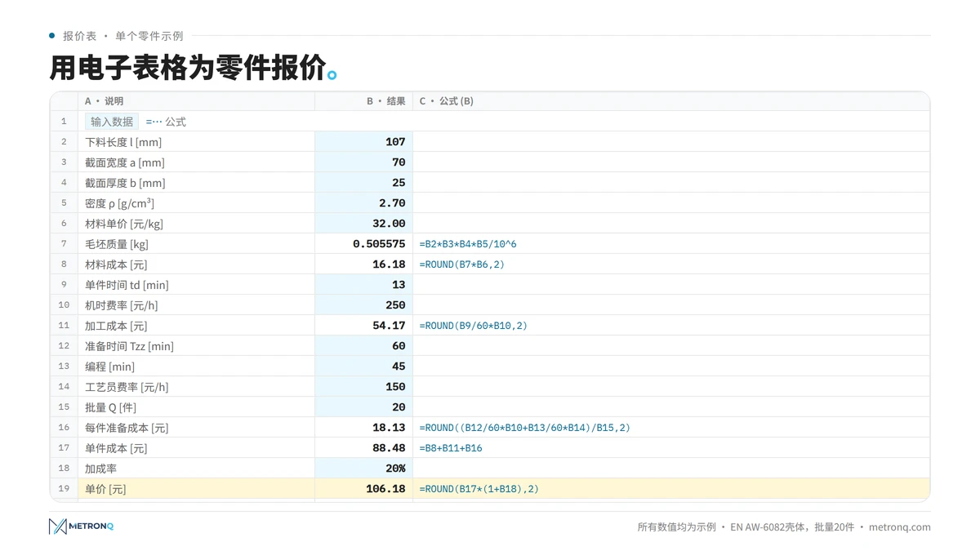Click formula =ROUND(B17*(1+B18),2)
The width and height of the screenshot is (980, 551).
click(x=479, y=489)
